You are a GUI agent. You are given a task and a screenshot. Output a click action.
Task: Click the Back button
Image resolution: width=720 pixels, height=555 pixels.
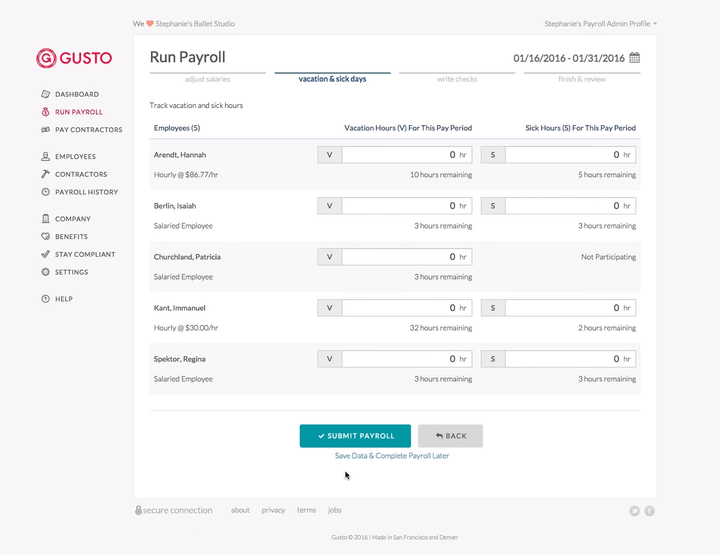450,436
